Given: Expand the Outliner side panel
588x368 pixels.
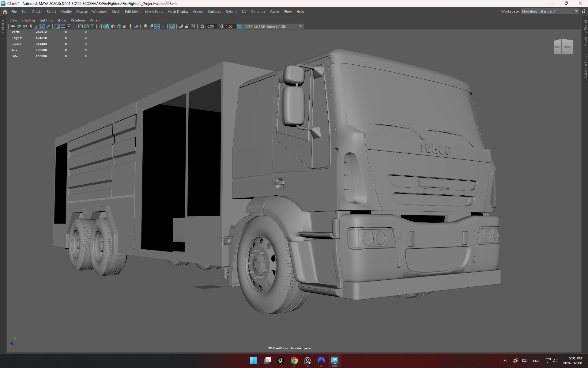Looking at the screenshot, I should point(3,26).
